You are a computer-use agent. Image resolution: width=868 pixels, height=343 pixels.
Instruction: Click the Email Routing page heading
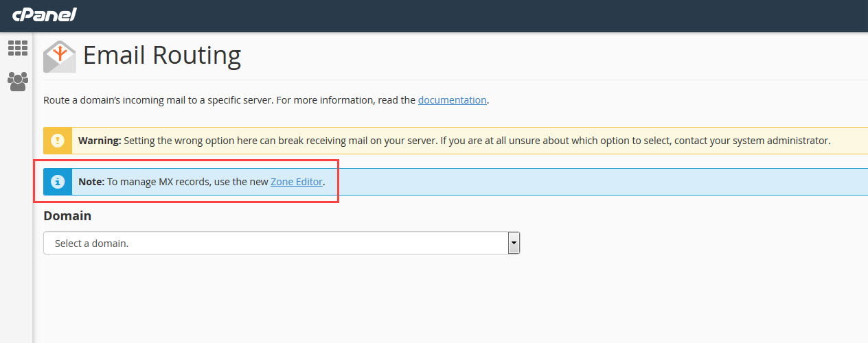(162, 55)
